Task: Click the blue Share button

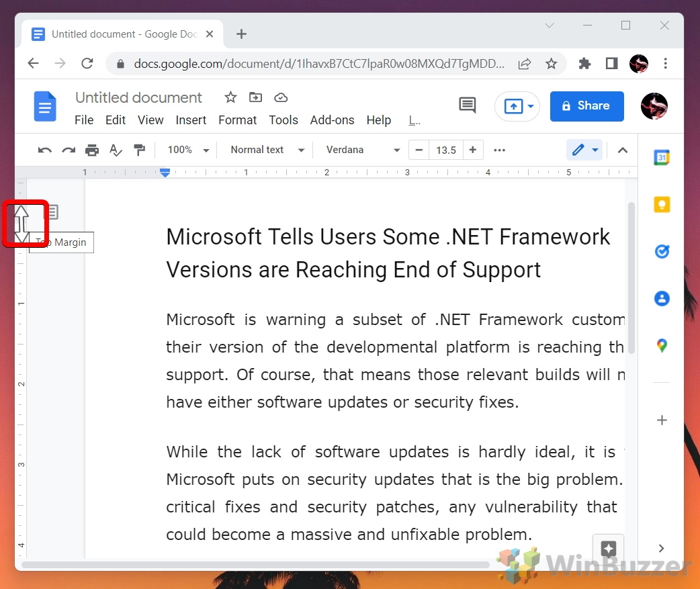Action: [x=586, y=106]
